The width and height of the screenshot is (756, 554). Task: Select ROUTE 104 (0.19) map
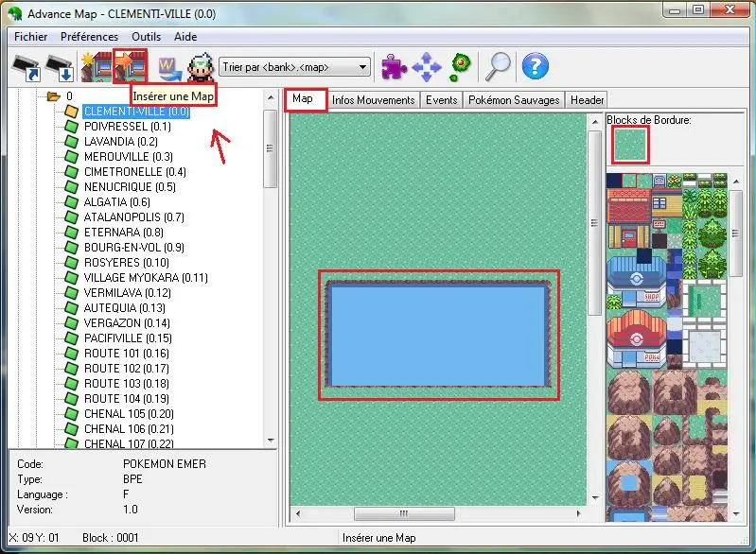tap(127, 399)
